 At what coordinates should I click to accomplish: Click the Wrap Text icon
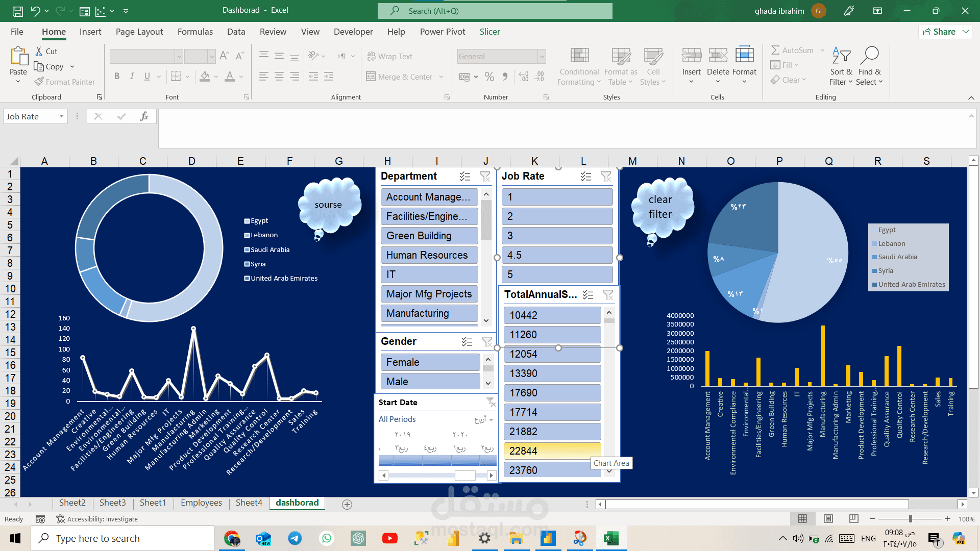point(371,56)
